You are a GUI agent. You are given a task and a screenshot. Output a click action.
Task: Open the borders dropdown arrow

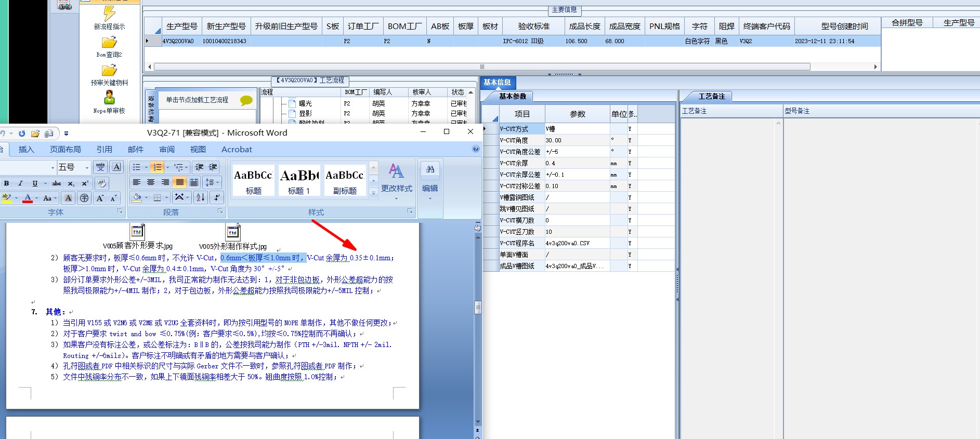pos(167,198)
